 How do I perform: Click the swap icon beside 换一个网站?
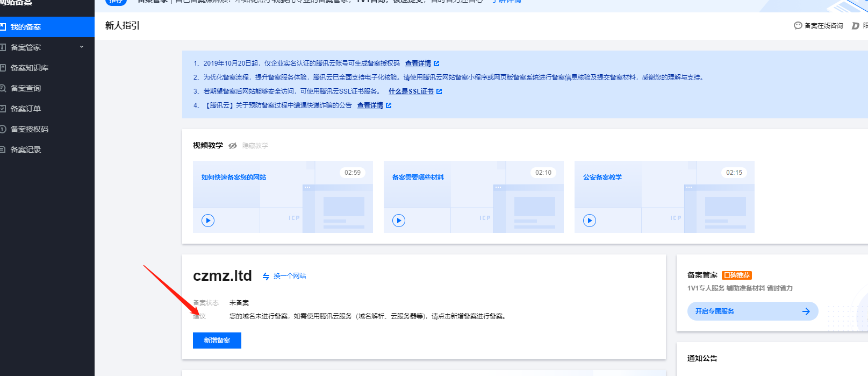click(x=266, y=276)
